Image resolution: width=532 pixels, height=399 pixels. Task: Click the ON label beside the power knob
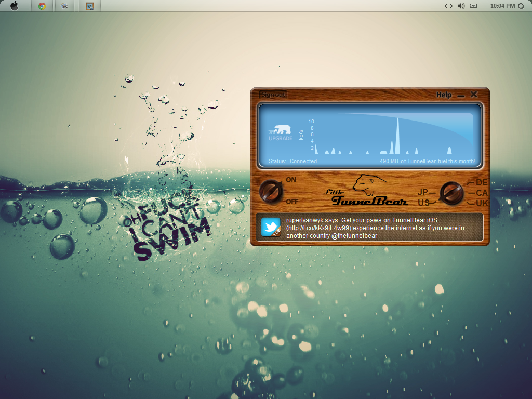(x=291, y=180)
